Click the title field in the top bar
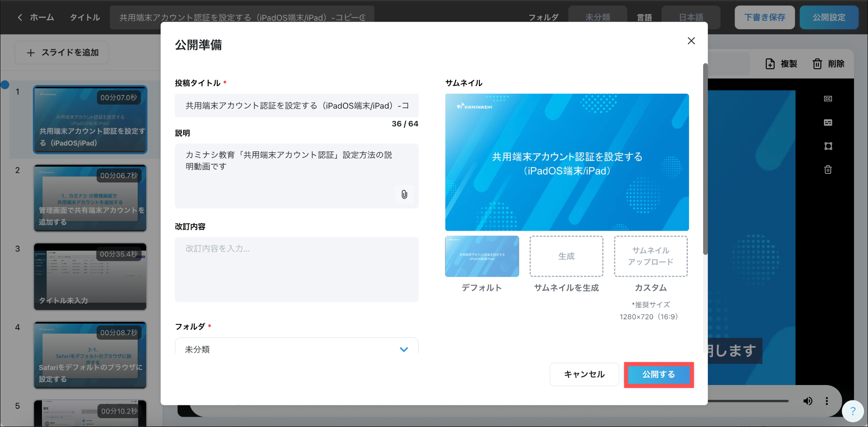Screen dimensions: 868x427 (242, 17)
